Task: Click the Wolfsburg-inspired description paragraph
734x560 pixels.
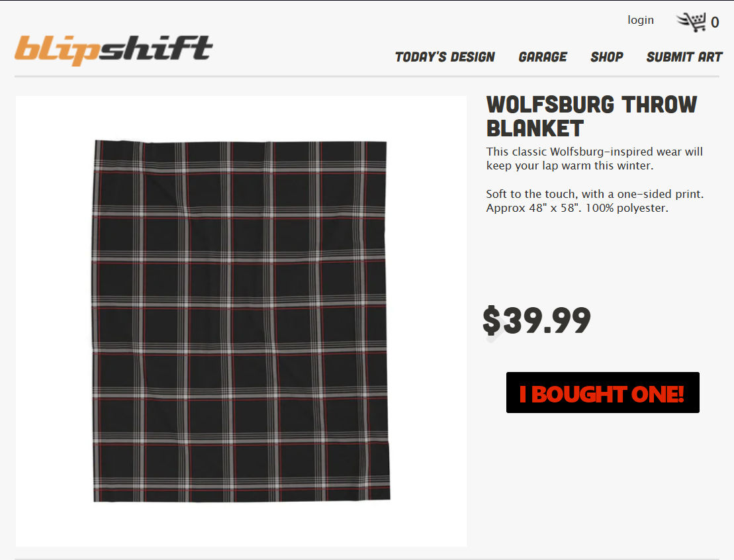Action: [x=594, y=159]
